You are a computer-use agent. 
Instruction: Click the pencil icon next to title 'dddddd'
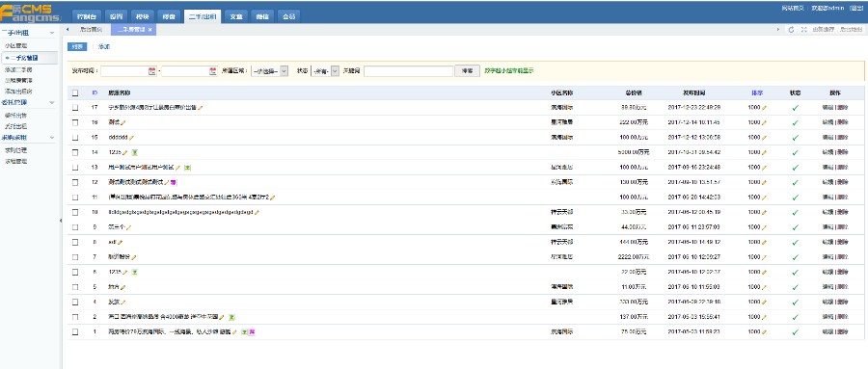(x=132, y=138)
